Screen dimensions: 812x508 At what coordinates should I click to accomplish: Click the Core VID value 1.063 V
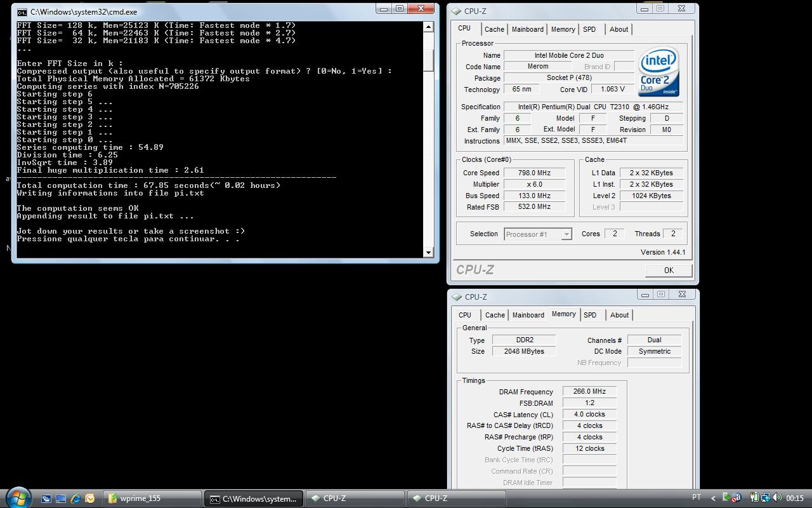tap(613, 90)
